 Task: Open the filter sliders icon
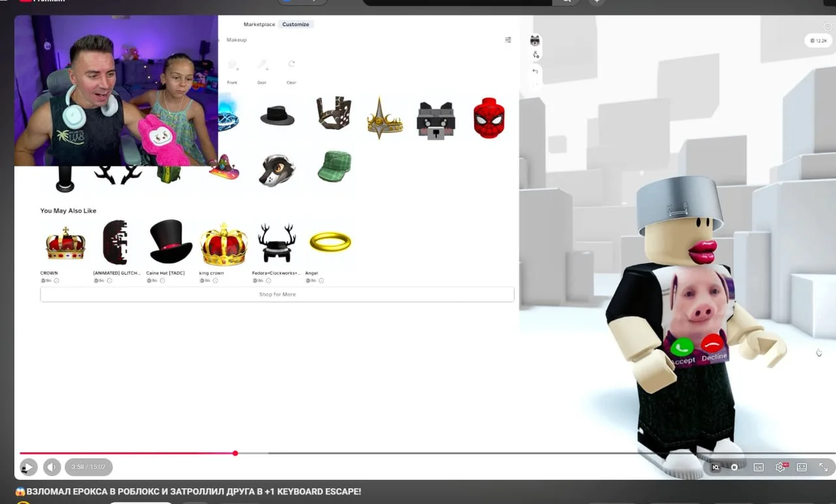[x=508, y=40]
